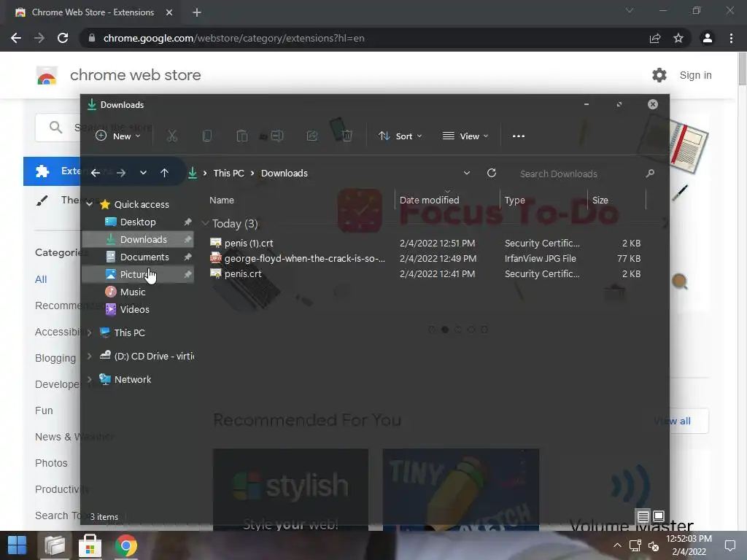Screen dimensions: 747x560
Task: Sort files by Date modified column
Action: point(447,200)
